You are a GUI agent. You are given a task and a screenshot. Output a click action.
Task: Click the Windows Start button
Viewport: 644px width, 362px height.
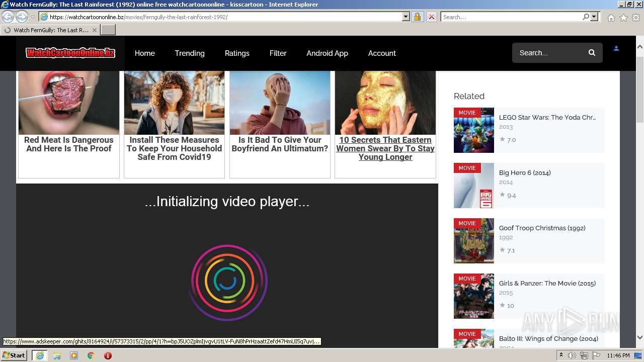[x=14, y=355]
